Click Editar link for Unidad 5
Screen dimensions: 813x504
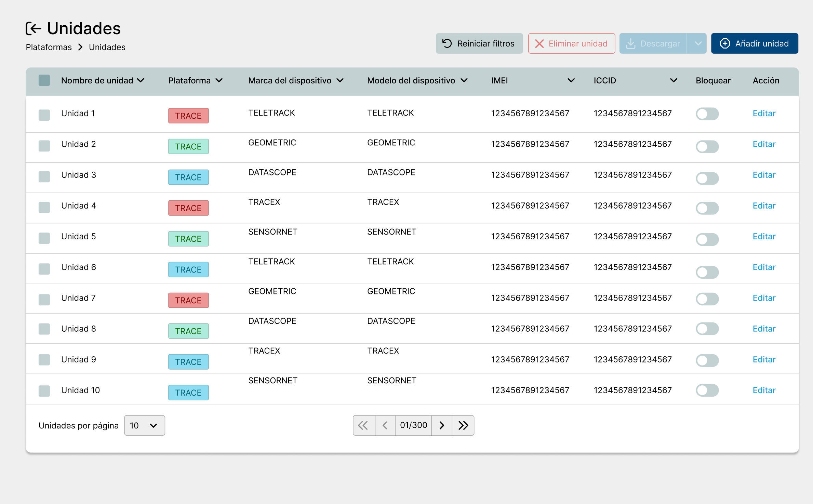point(764,236)
